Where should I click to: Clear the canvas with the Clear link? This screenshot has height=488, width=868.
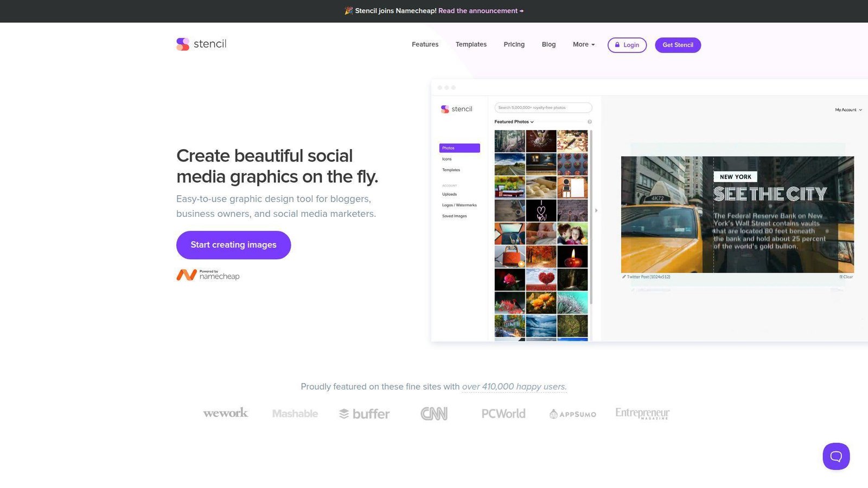pos(846,277)
